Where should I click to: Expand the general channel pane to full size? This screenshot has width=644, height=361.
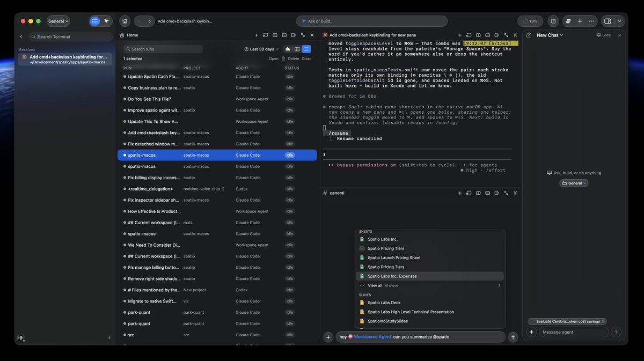pyautogui.click(x=506, y=193)
